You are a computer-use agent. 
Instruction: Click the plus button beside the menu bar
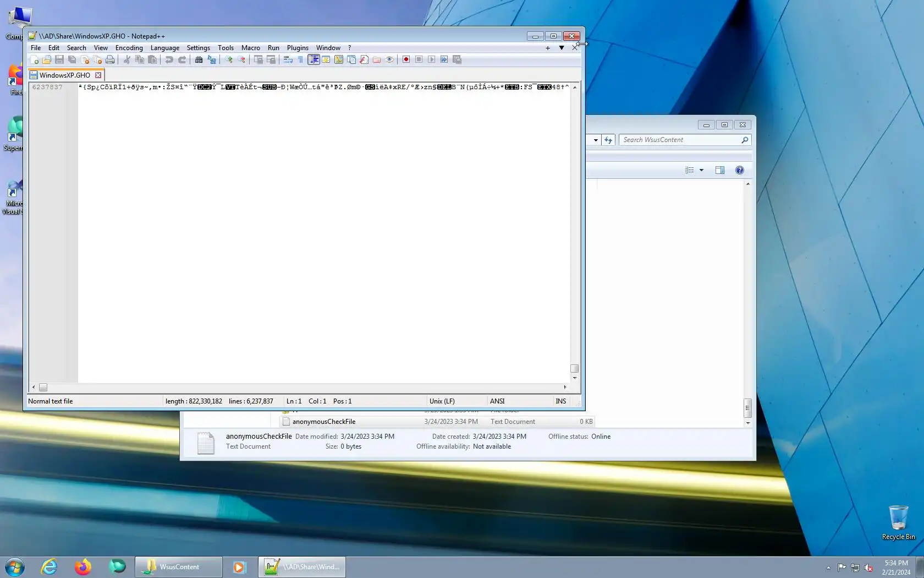[x=548, y=48]
